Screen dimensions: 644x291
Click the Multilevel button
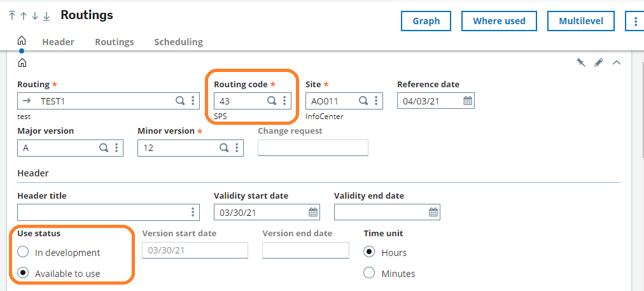(x=581, y=21)
